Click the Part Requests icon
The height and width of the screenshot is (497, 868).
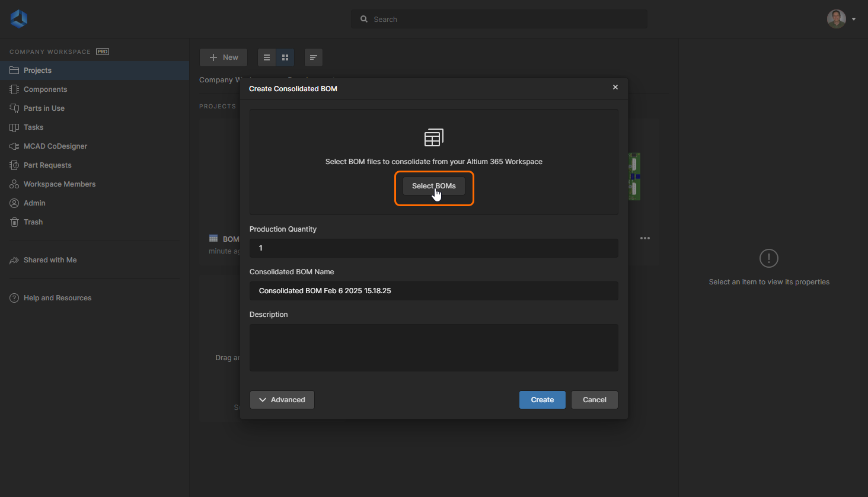coord(14,165)
